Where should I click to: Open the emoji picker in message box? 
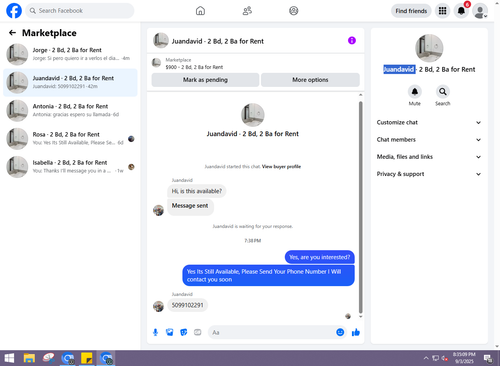pyautogui.click(x=340, y=332)
